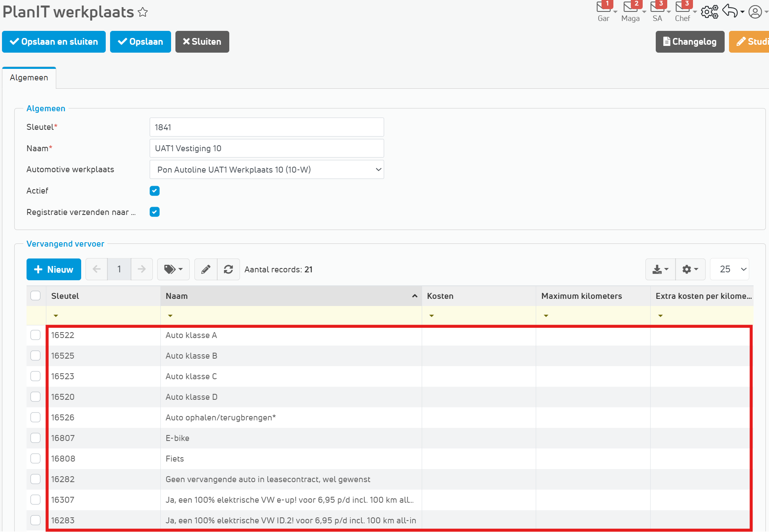Open the Chef mail inbox icon
The image size is (769, 532).
tap(683, 8)
